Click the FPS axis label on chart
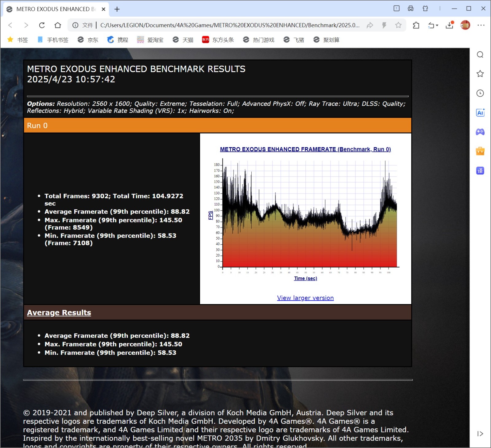 click(211, 215)
